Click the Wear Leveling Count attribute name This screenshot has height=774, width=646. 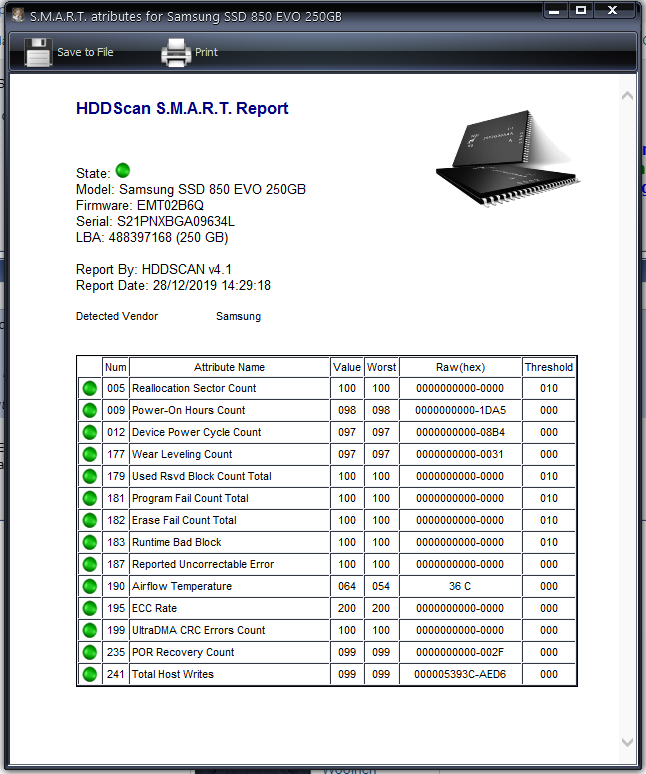click(x=182, y=454)
